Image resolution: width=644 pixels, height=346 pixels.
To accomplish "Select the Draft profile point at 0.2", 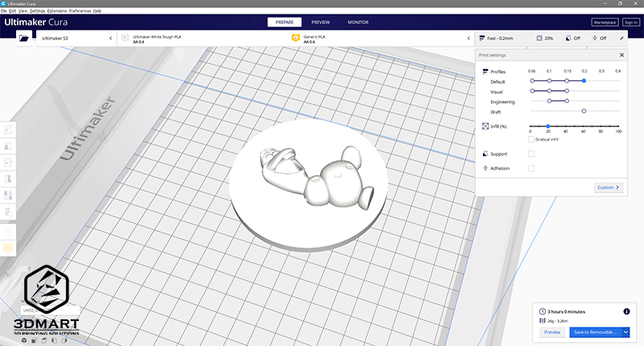I will pyautogui.click(x=584, y=111).
